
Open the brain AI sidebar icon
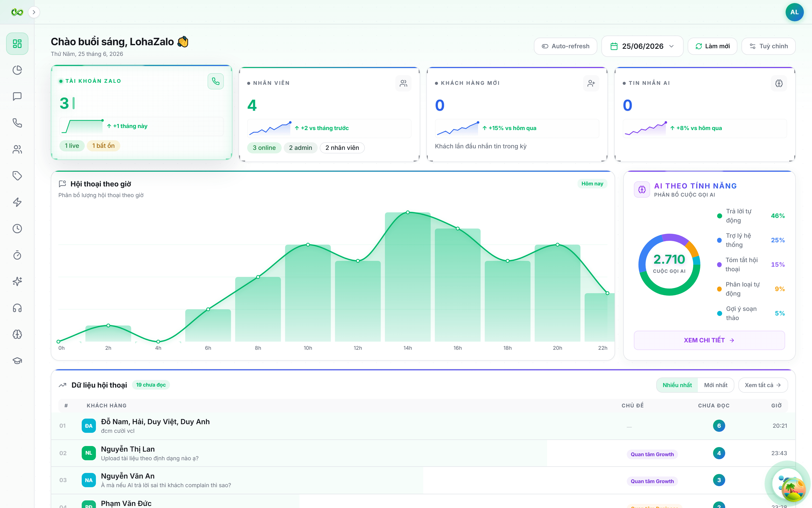point(17,334)
